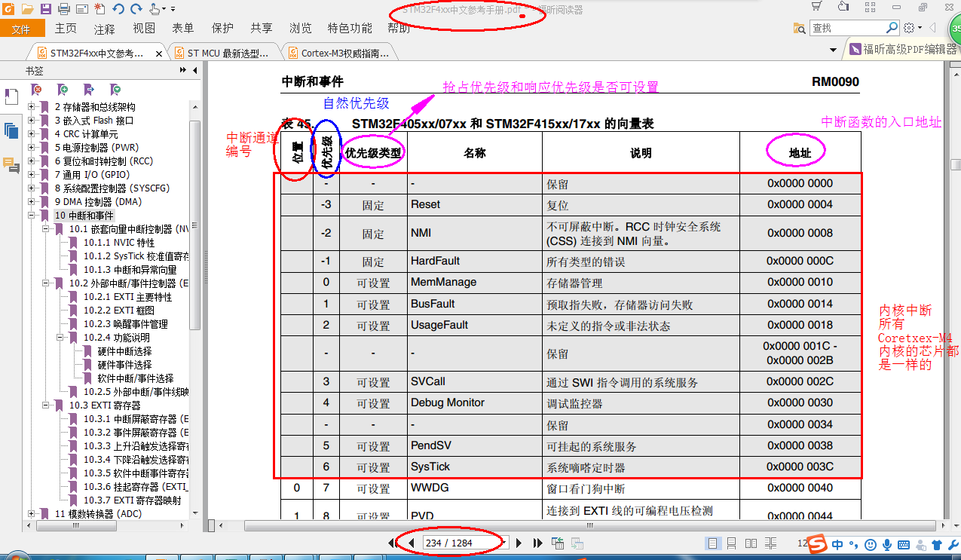Screen dimensions: 961x560
Task: Open the 特色功能 ribbon tab
Action: click(x=350, y=29)
